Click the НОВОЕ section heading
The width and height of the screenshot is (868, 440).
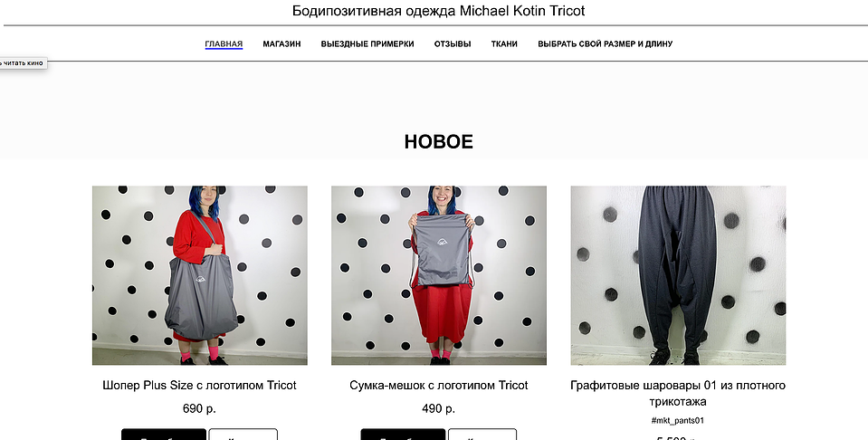(438, 141)
